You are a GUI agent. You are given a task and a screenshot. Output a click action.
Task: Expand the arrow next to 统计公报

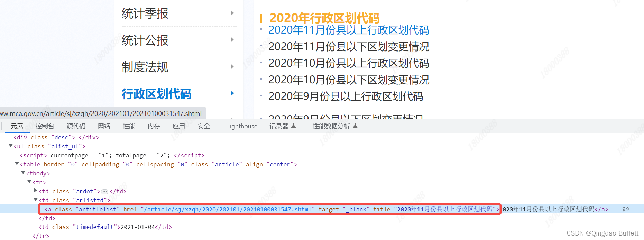click(232, 40)
